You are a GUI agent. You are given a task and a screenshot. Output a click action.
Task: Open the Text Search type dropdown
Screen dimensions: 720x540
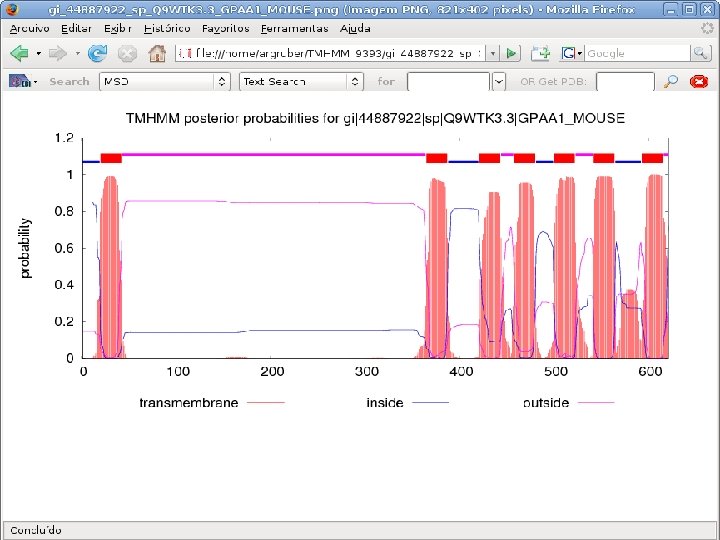pos(301,81)
